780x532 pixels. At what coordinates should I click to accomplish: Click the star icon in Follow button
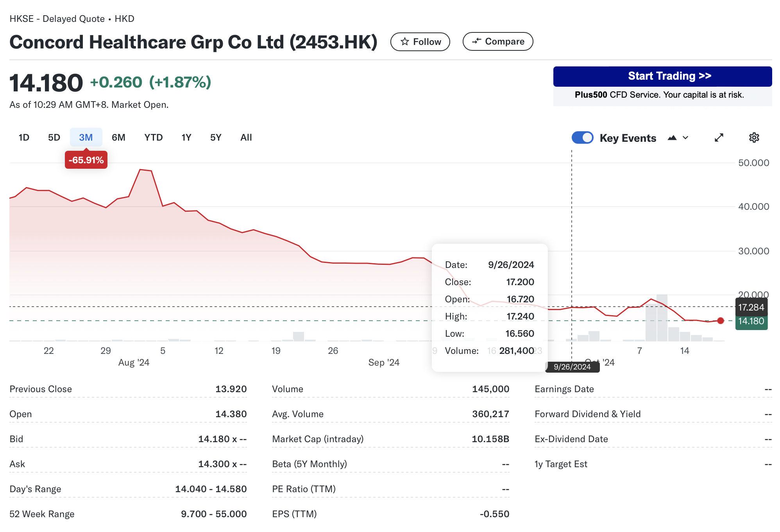[x=405, y=42]
